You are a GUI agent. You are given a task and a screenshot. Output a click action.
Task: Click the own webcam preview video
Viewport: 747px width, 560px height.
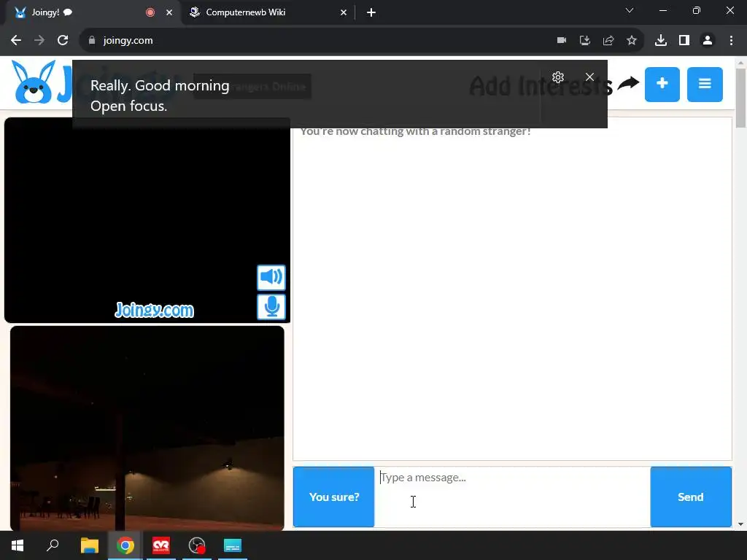(147, 427)
